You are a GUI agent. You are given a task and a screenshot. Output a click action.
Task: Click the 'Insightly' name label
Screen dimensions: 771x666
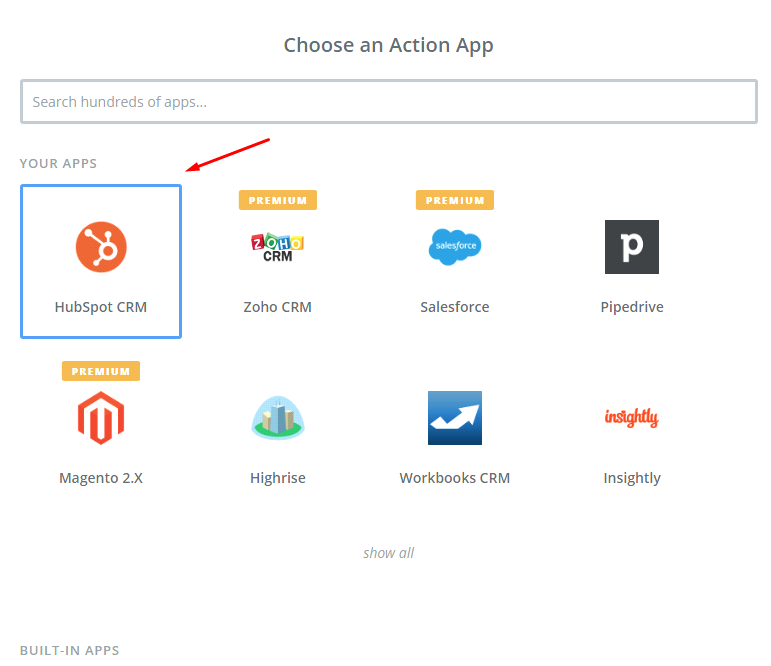coord(632,478)
